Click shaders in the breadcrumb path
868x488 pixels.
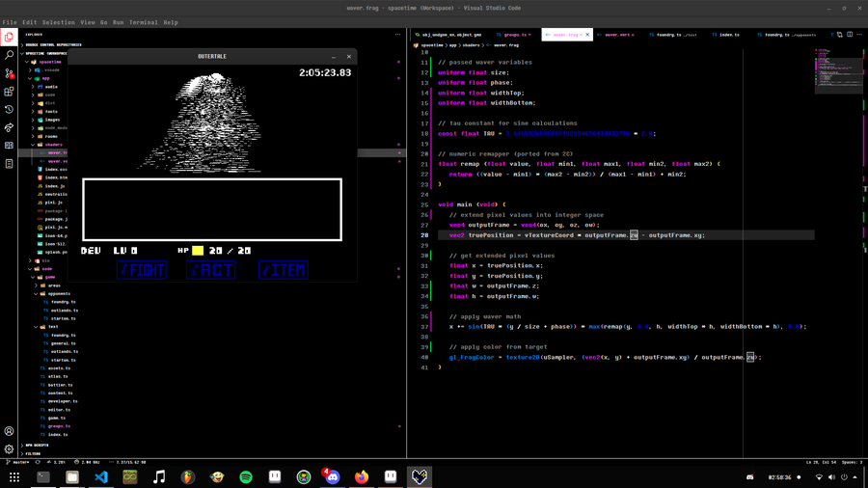coord(471,44)
